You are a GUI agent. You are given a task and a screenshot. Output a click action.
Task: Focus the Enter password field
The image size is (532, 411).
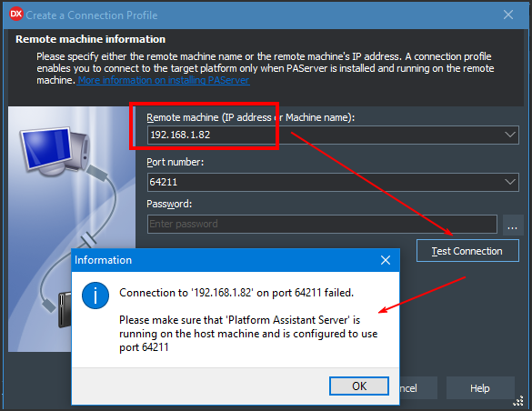[322, 224]
